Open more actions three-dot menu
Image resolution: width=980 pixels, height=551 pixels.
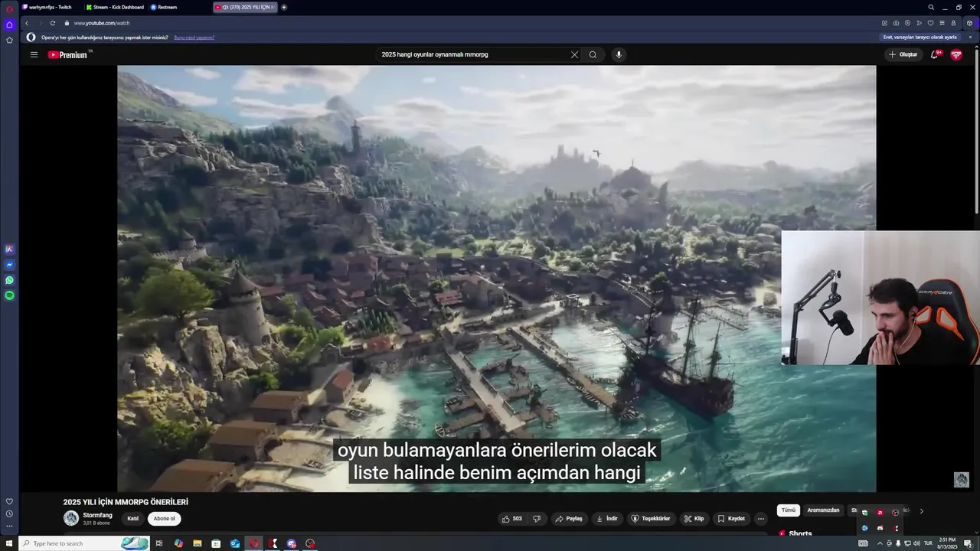coord(760,518)
